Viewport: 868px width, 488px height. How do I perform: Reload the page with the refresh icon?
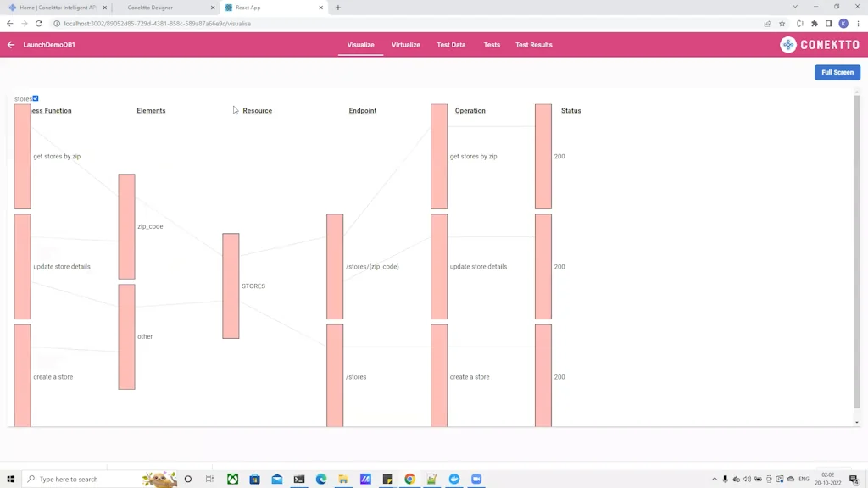[38, 24]
